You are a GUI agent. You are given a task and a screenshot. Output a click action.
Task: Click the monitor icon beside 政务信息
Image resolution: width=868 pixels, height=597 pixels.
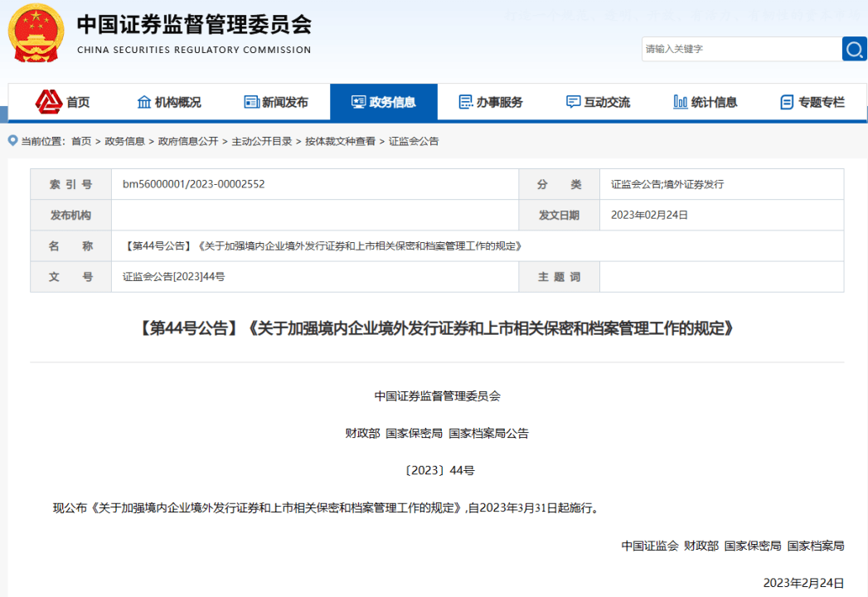pyautogui.click(x=358, y=102)
